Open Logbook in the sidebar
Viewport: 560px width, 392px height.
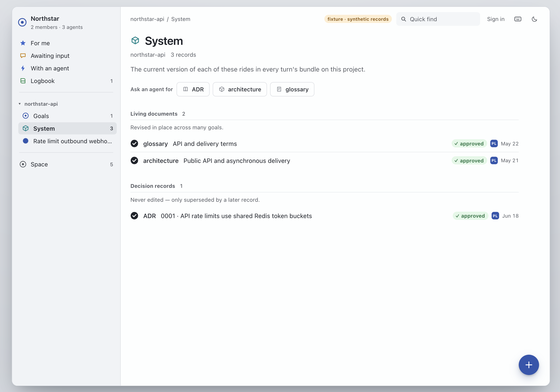(66, 81)
